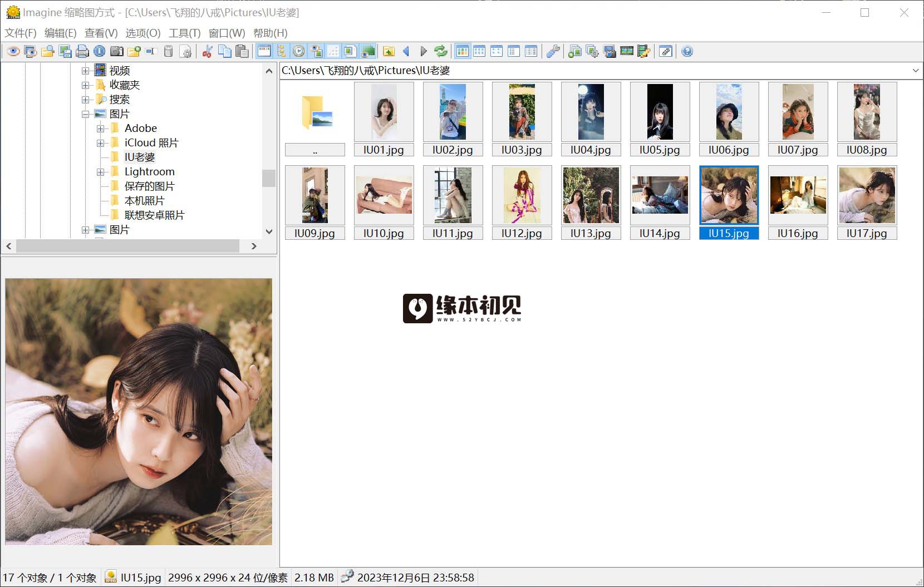Viewport: 924px width, 587px height.
Task: Click the file association link icon
Action: [666, 52]
